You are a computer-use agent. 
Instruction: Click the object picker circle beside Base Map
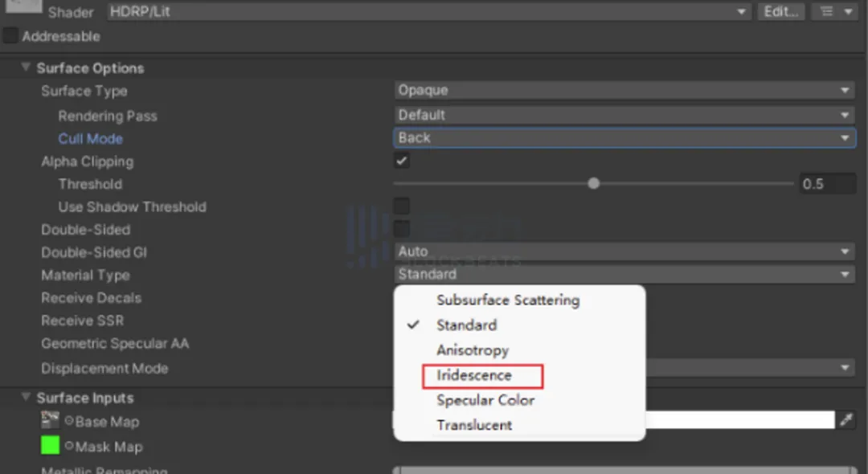click(69, 422)
